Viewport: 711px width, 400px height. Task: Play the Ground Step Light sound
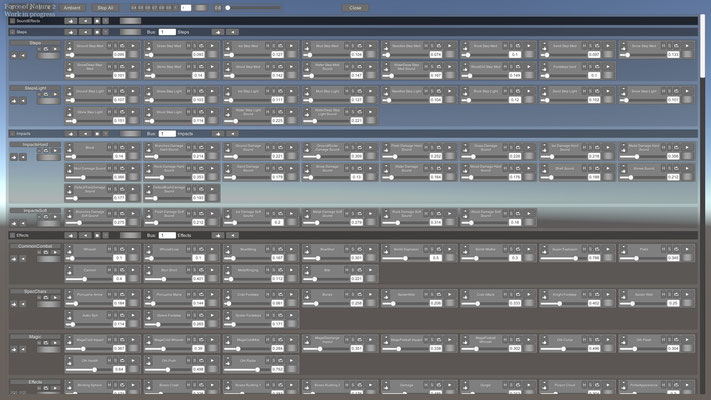pyautogui.click(x=133, y=91)
